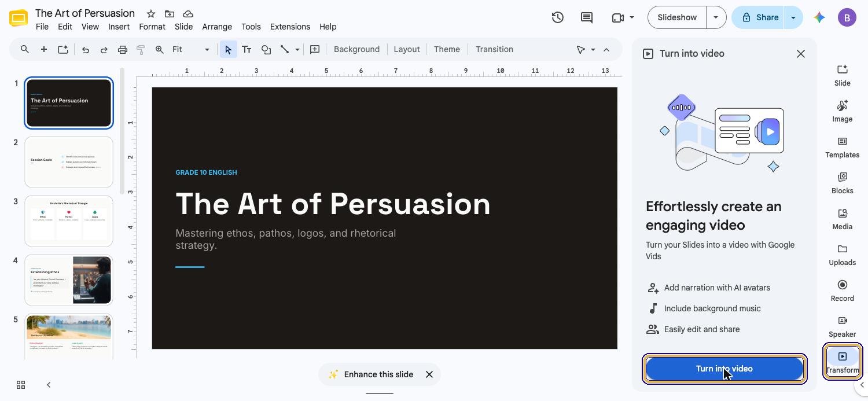This screenshot has width=868, height=401.
Task: Select the cursor pointer tool
Action: pyautogui.click(x=228, y=49)
